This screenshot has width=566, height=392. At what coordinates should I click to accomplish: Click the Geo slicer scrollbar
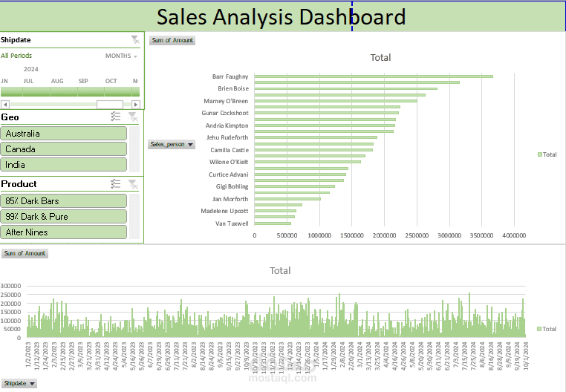134,148
